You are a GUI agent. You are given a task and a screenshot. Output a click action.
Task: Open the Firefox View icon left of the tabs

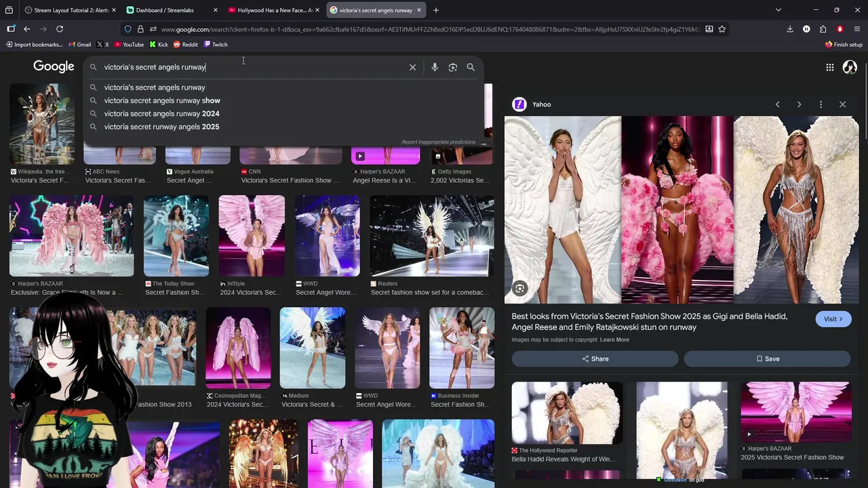click(x=9, y=10)
